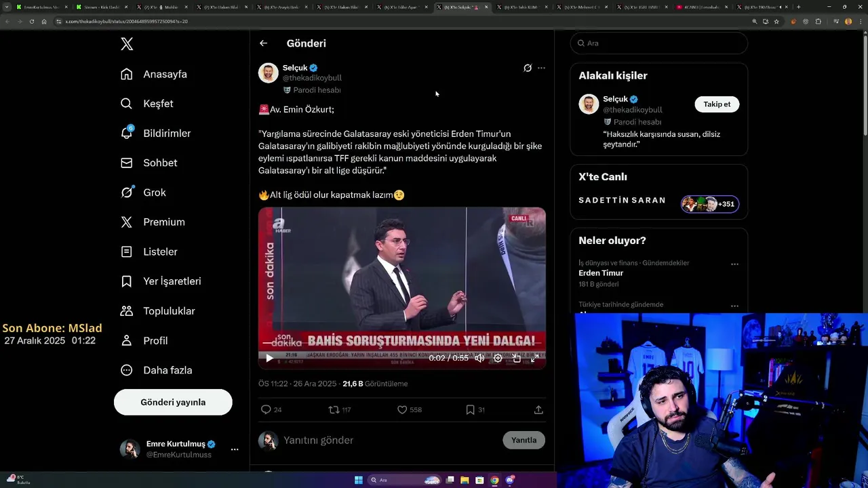
Task: Open browser three-dot menu
Action: coord(860,21)
